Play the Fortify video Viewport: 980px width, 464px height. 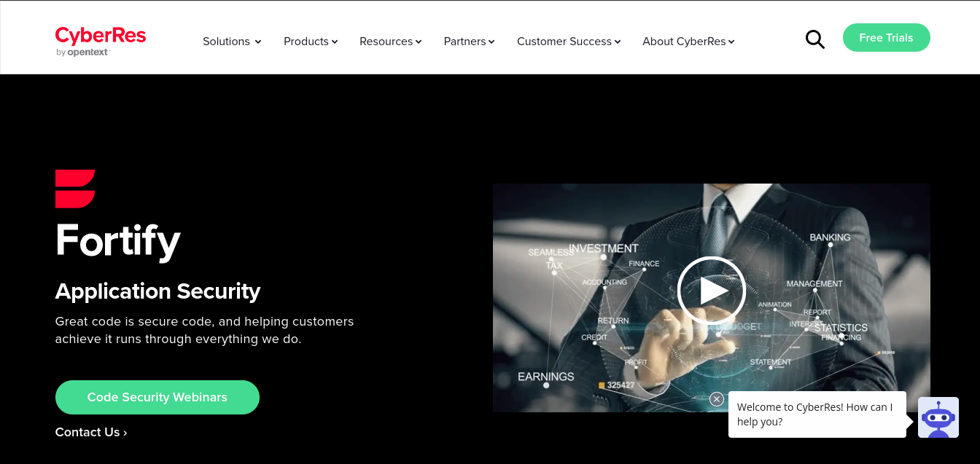[711, 291]
